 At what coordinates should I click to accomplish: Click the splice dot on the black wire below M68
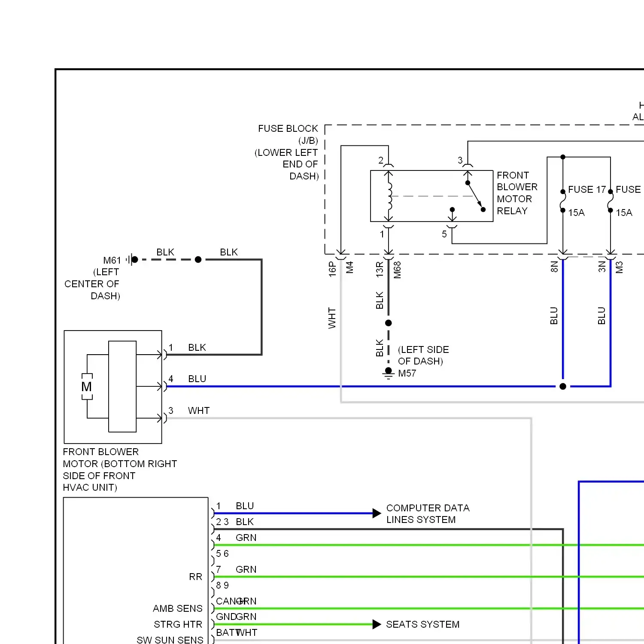(x=389, y=323)
